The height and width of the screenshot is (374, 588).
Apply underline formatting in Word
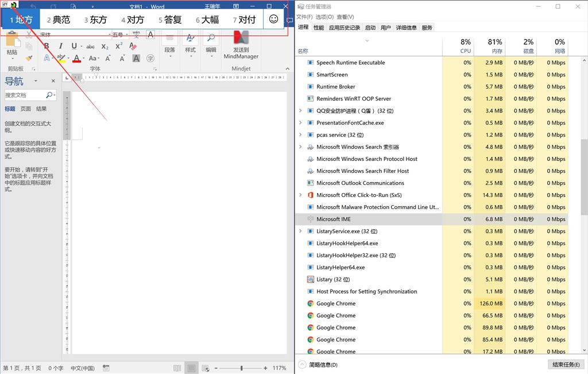pos(74,46)
